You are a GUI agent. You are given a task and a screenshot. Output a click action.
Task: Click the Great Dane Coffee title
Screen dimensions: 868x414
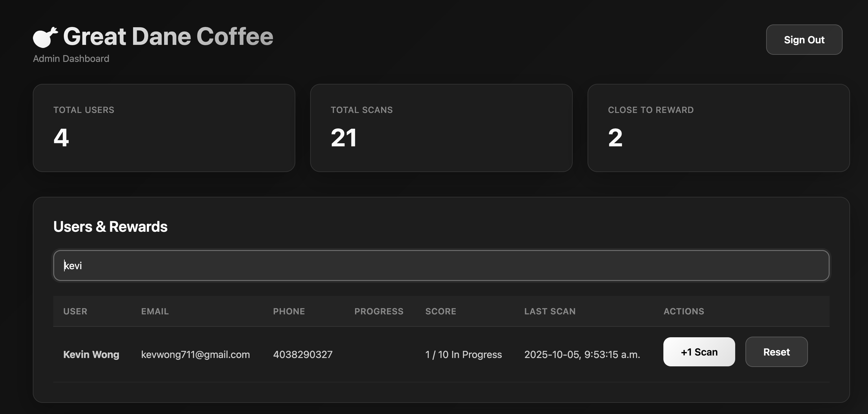168,37
